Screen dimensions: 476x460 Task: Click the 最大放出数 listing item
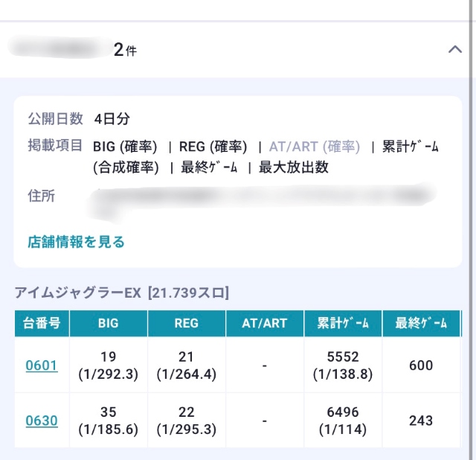293,167
